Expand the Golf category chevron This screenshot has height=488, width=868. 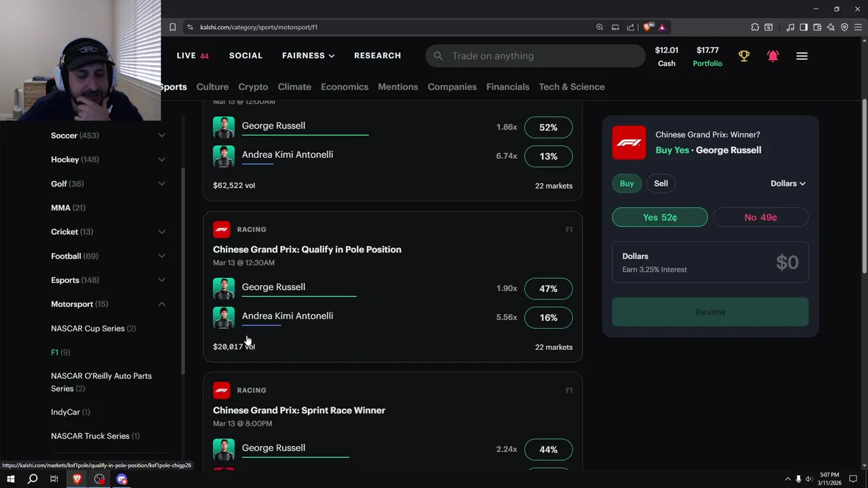tap(161, 184)
